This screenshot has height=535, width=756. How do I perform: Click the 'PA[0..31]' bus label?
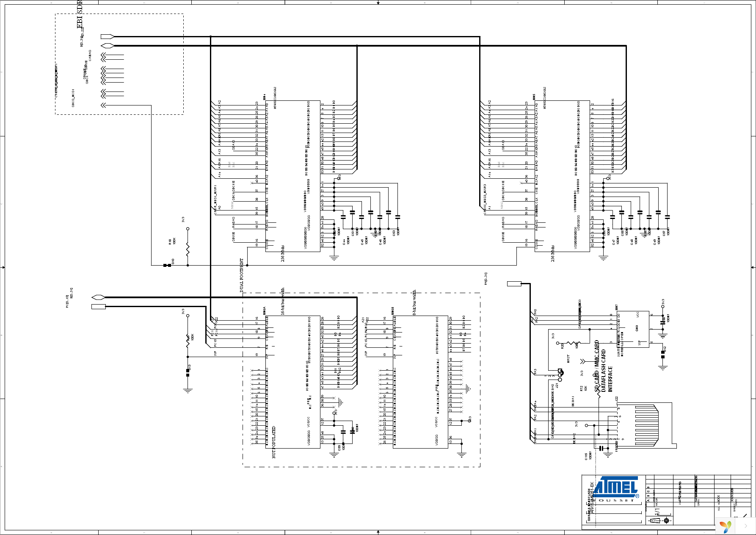(486, 279)
